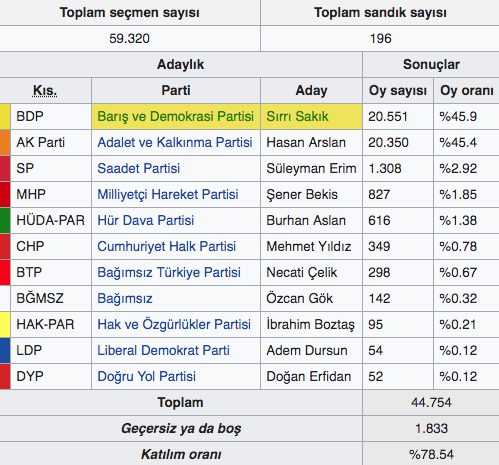
Task: Click the DYP abbreviation cell
Action: [x=51, y=377]
